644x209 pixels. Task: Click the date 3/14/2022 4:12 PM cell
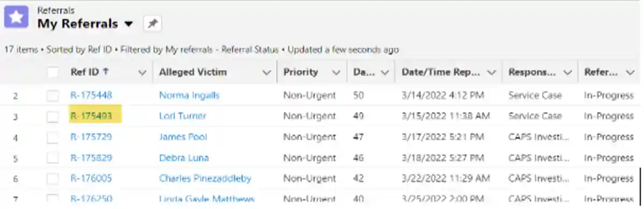443,95
